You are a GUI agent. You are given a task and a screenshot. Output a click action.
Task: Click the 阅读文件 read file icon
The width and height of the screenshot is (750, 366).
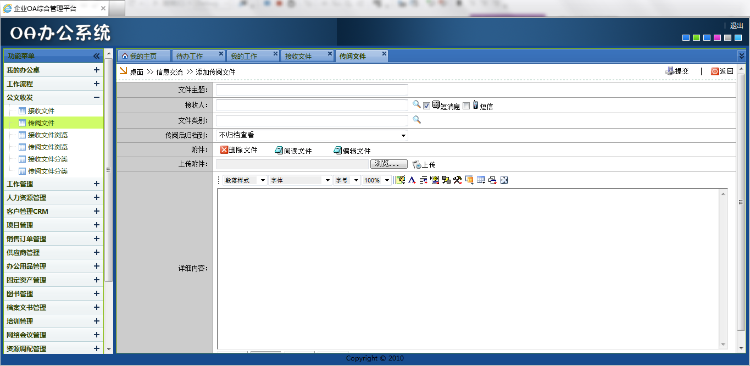pyautogui.click(x=278, y=150)
